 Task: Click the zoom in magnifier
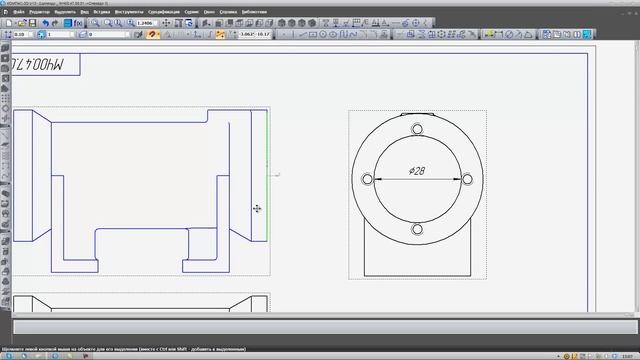[x=108, y=23]
